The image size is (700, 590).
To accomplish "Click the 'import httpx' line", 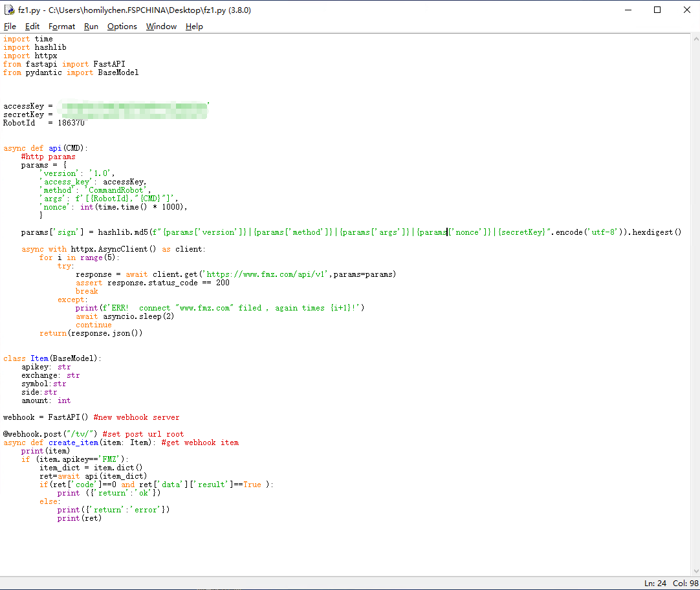I will 30,56.
